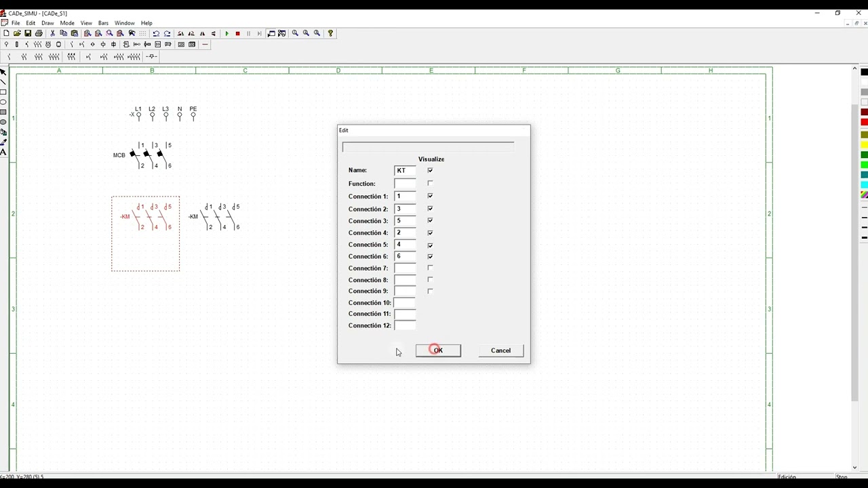
Task: Select the arrow pointer tool
Action: tap(3, 72)
